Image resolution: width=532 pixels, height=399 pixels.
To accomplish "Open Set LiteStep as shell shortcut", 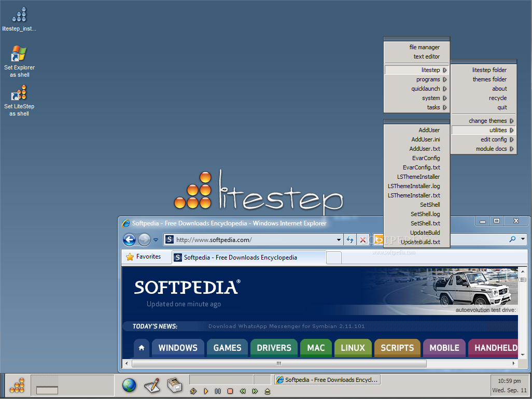I will coord(19,101).
